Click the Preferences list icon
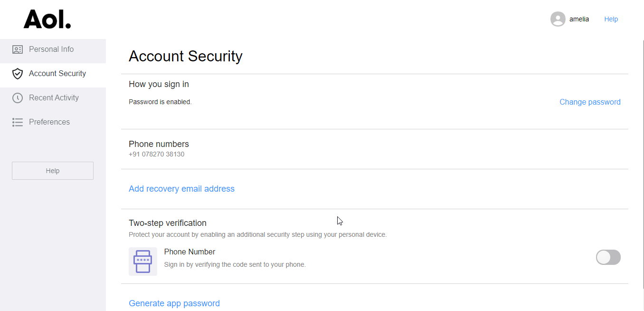This screenshot has height=311, width=644. click(x=18, y=122)
